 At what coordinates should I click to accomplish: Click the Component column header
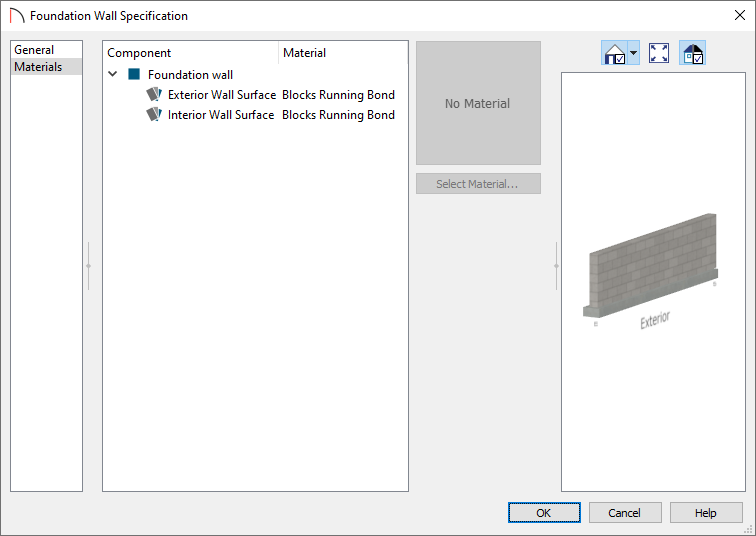190,53
